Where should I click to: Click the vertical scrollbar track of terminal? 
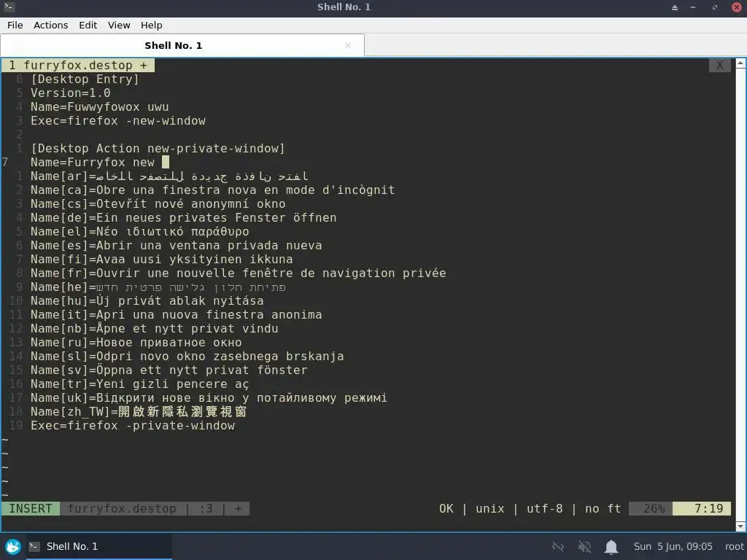tap(741, 295)
